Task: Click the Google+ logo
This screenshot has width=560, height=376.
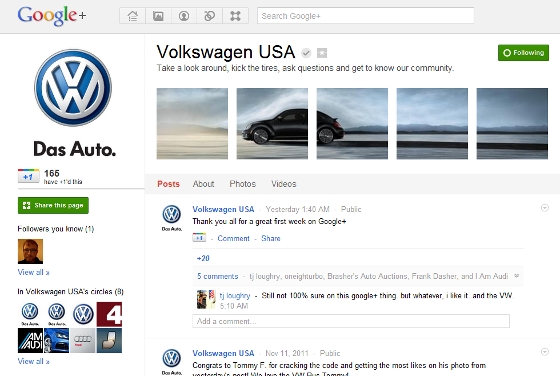Action: tap(52, 16)
